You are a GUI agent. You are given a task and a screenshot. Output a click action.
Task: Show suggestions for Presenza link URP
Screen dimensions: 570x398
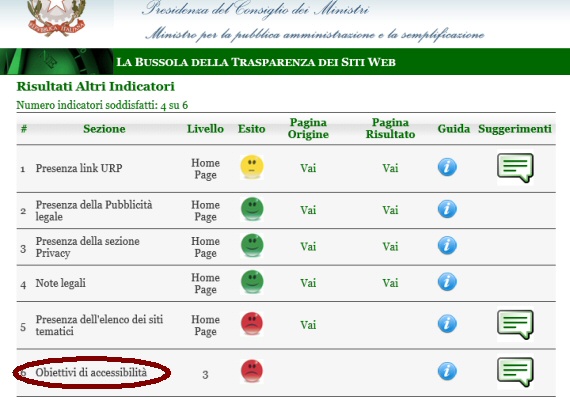click(515, 168)
